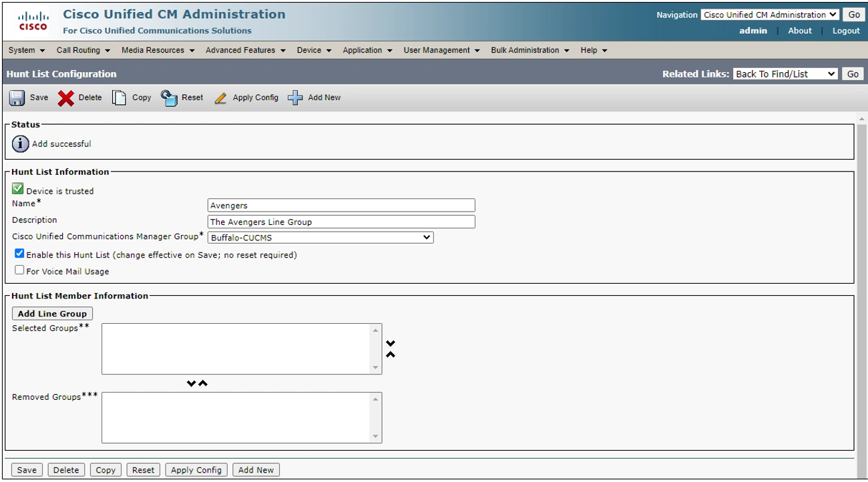Image resolution: width=868 pixels, height=482 pixels.
Task: Click the Add New plus icon
Action: click(x=295, y=98)
